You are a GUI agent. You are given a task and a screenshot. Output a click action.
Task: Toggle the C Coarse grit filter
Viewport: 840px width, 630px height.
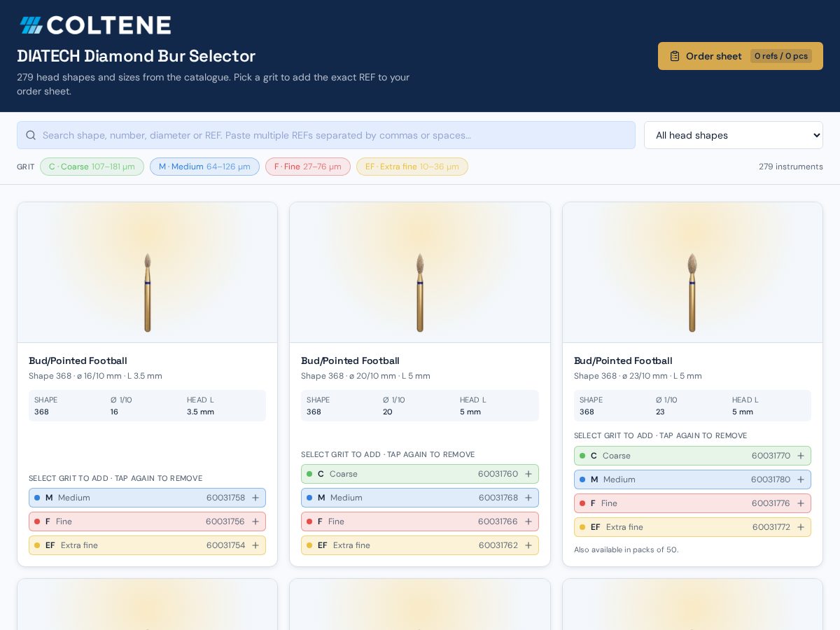pos(92,167)
